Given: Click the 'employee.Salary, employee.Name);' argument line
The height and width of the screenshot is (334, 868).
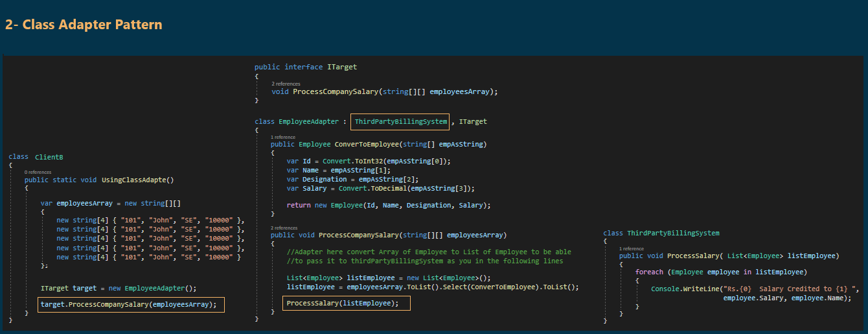Looking at the screenshot, I should pos(786,298).
